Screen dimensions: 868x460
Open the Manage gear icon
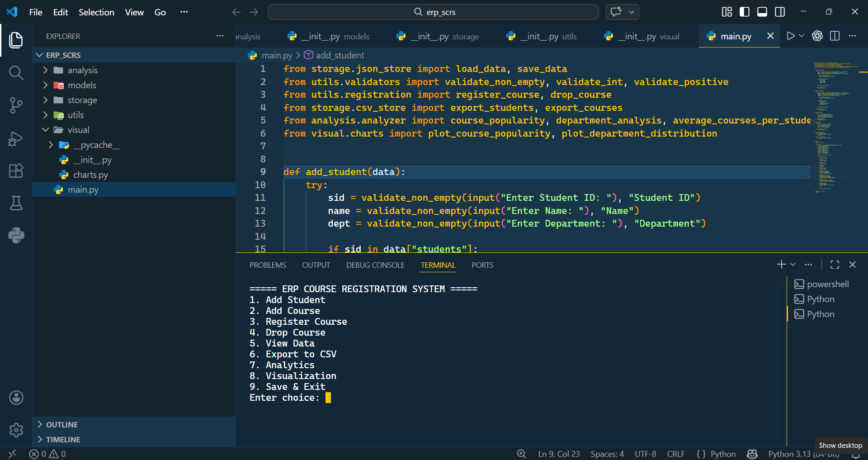pyautogui.click(x=16, y=430)
